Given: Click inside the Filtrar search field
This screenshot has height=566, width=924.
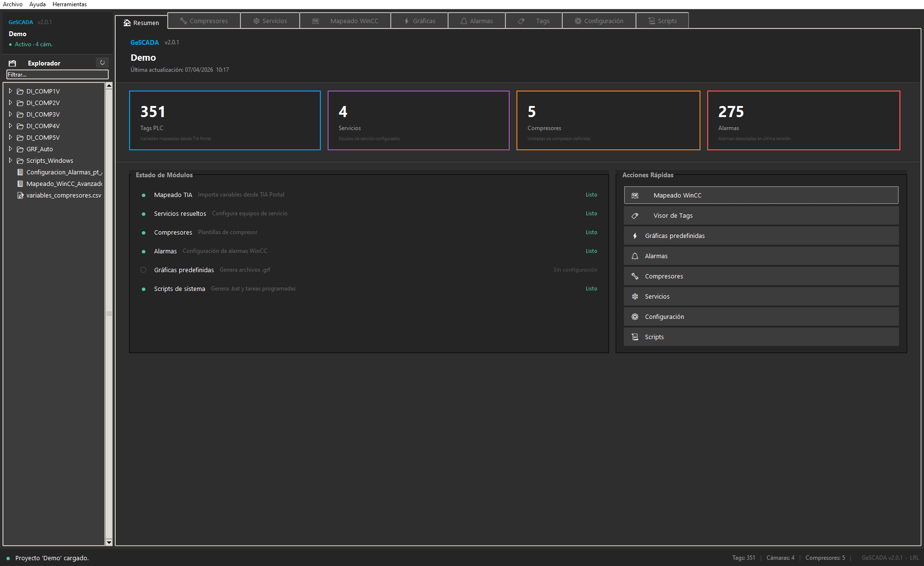Looking at the screenshot, I should coord(57,74).
